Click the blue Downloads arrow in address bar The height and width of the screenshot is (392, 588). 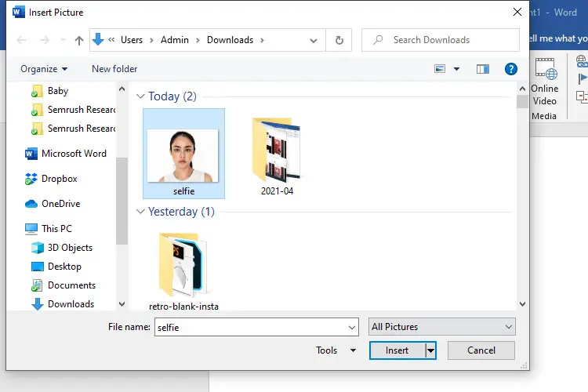tap(98, 39)
